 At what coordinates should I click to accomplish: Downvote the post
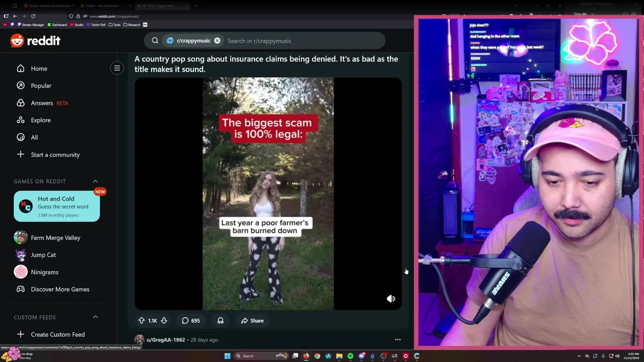(x=164, y=321)
